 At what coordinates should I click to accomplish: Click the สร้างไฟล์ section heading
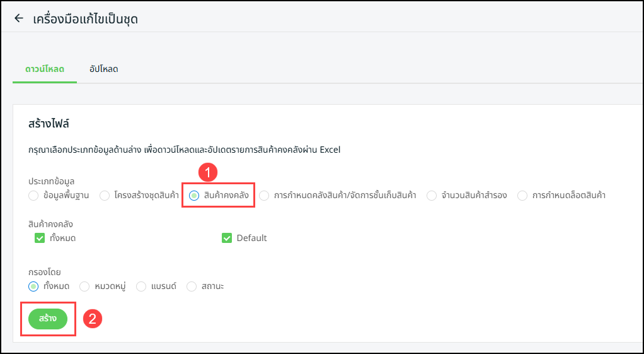(49, 124)
